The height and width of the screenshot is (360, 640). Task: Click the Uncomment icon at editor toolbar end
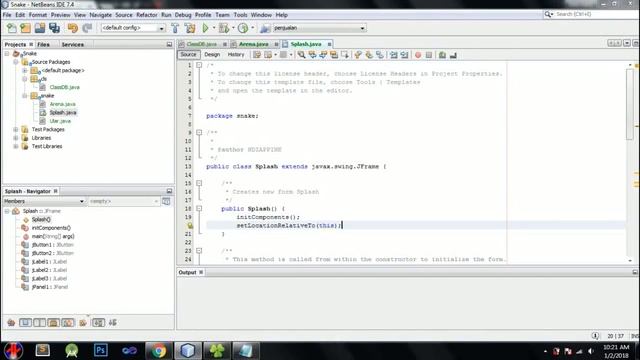[x=453, y=55]
